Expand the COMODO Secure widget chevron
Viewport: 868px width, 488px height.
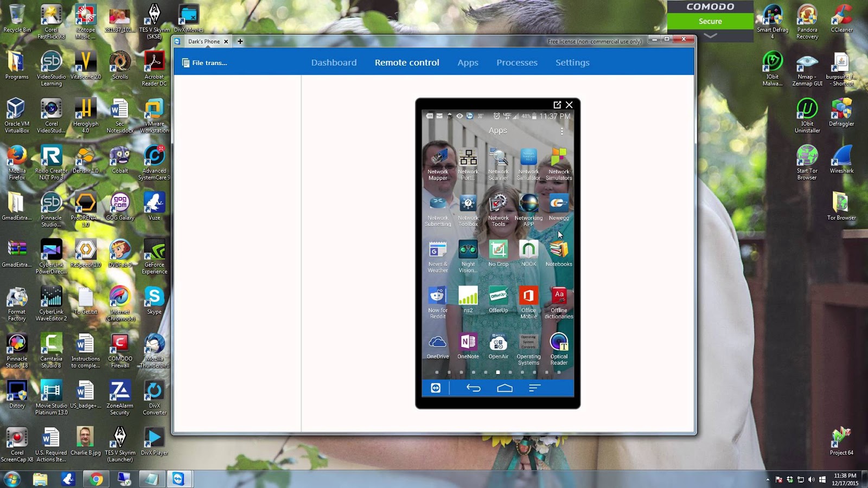click(710, 36)
